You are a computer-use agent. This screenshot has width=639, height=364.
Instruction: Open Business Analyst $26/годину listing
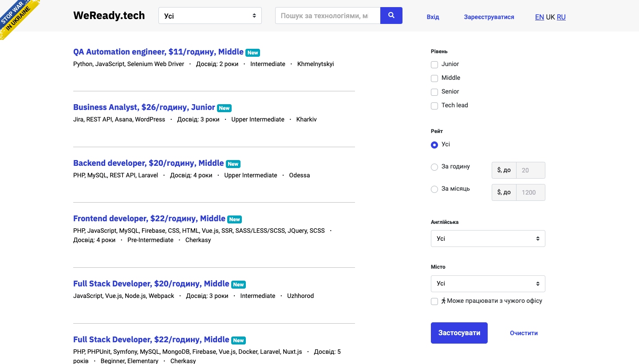click(x=144, y=107)
